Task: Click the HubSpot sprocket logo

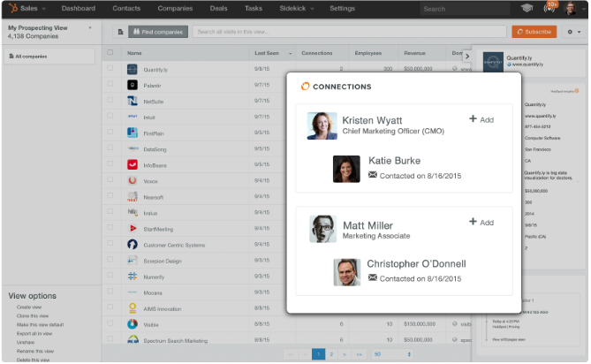Action: click(11, 8)
